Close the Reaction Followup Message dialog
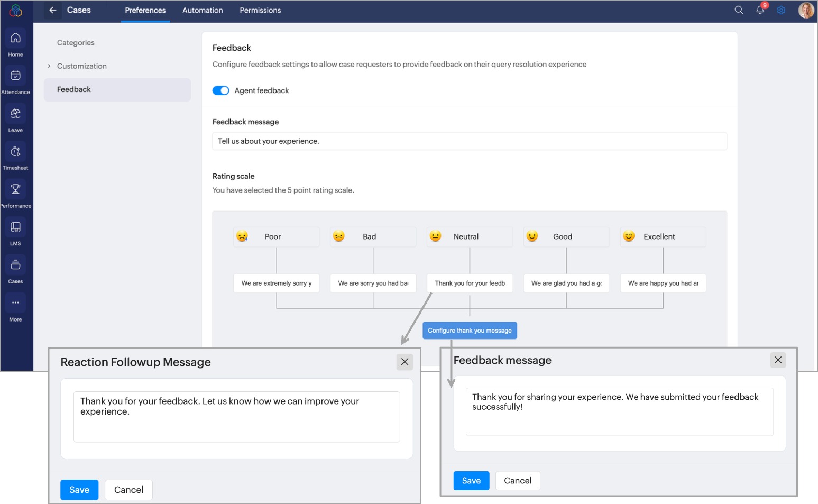 coord(405,362)
